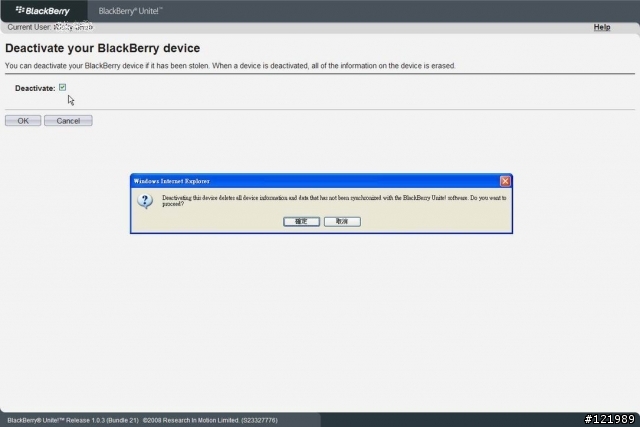The width and height of the screenshot is (640, 427).
Task: Click the sentence about a stolen device
Action: click(230, 66)
